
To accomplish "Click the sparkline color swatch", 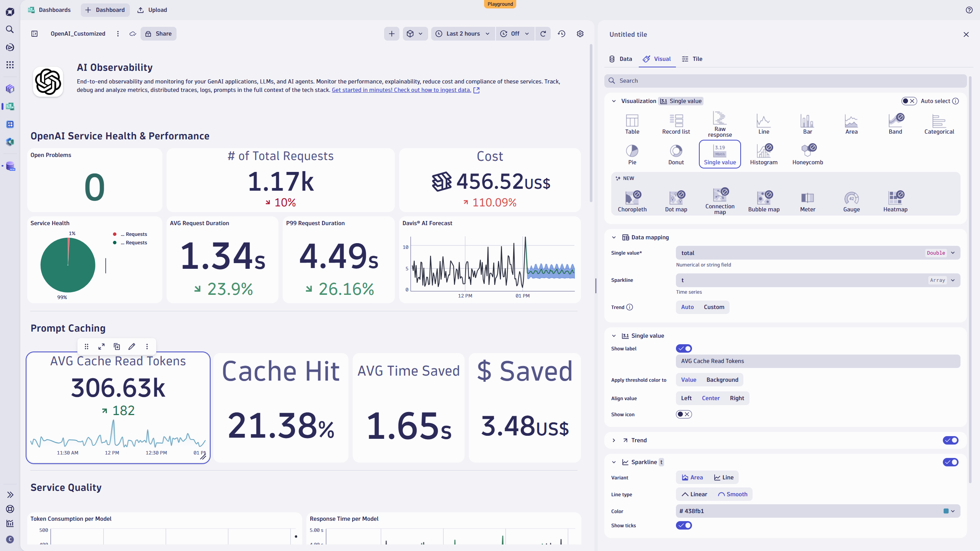I will [x=946, y=511].
